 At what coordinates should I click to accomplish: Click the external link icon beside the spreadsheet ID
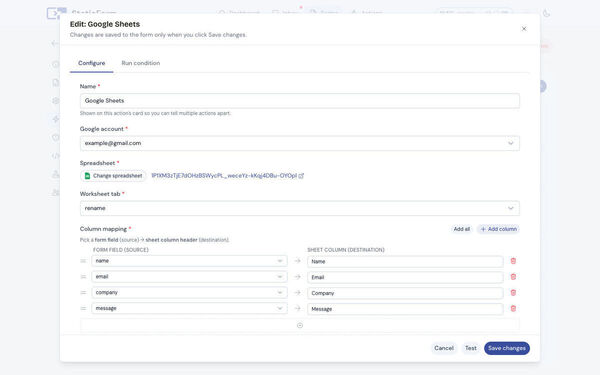click(301, 176)
